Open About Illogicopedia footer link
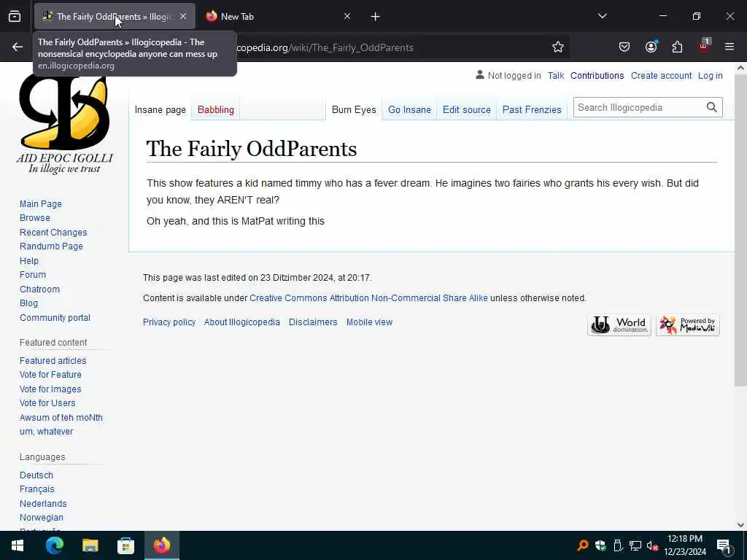 [x=242, y=322]
